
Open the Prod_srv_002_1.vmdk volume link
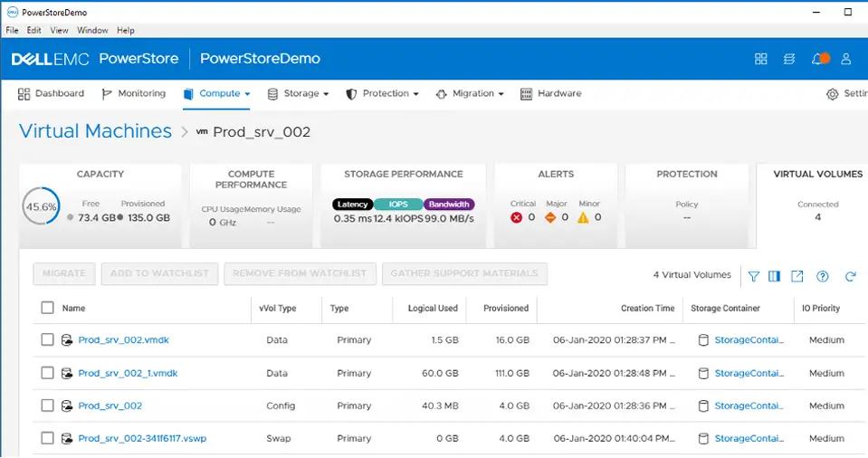(x=128, y=373)
